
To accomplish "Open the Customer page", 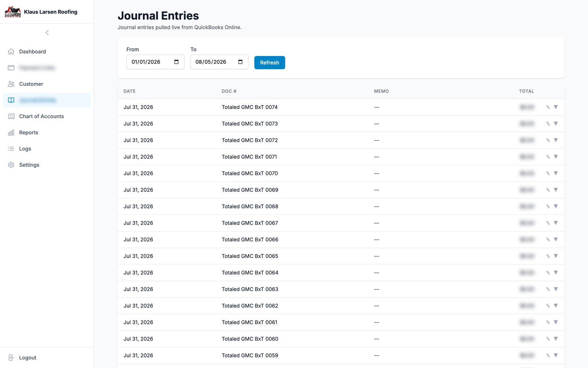I will pyautogui.click(x=47, y=84).
